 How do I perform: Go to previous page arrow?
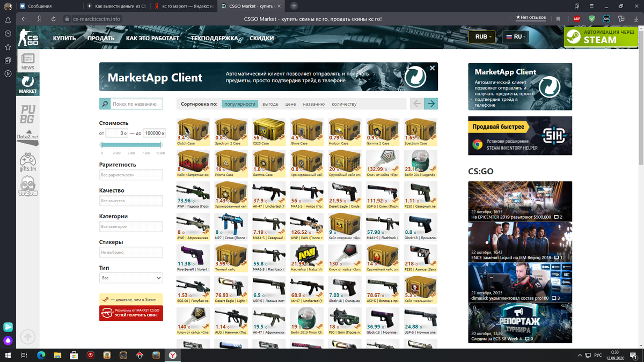417,104
